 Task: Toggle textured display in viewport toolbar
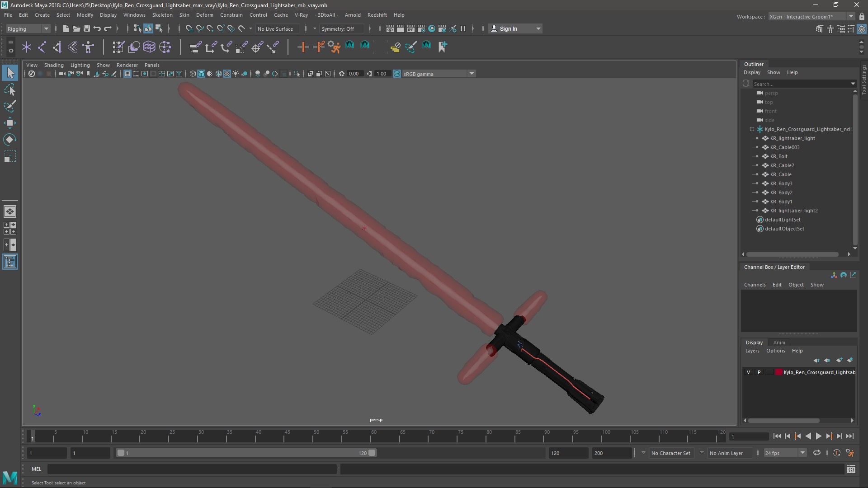point(227,74)
